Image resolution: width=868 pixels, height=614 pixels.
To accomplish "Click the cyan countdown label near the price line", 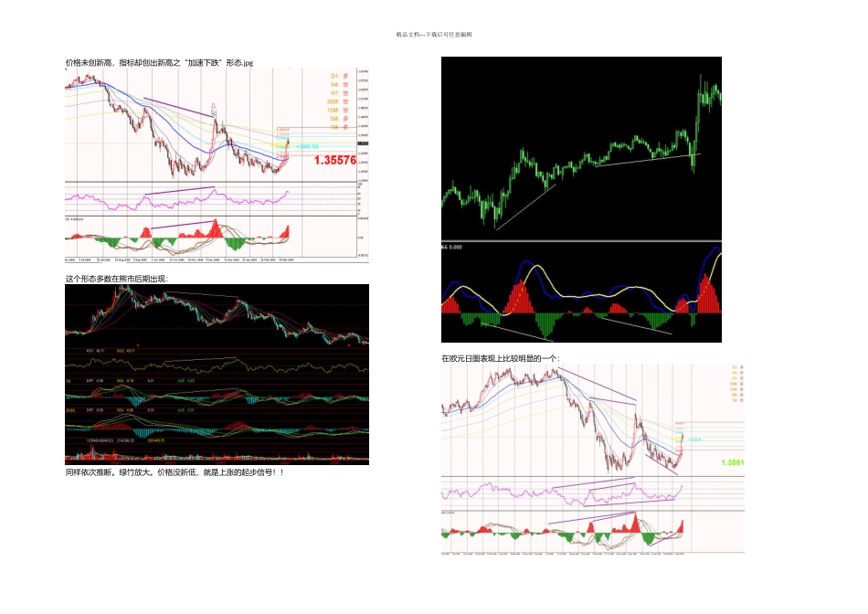I will coord(307,147).
